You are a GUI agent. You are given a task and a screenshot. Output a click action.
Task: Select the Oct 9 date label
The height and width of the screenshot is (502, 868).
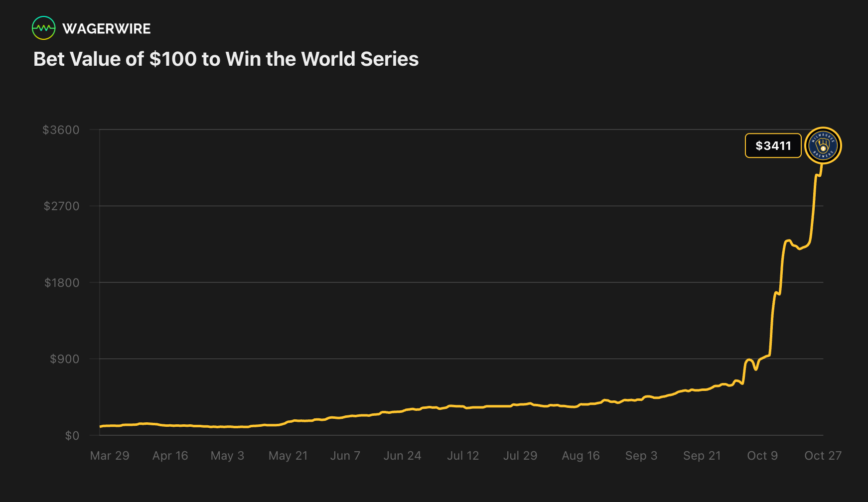click(x=762, y=456)
